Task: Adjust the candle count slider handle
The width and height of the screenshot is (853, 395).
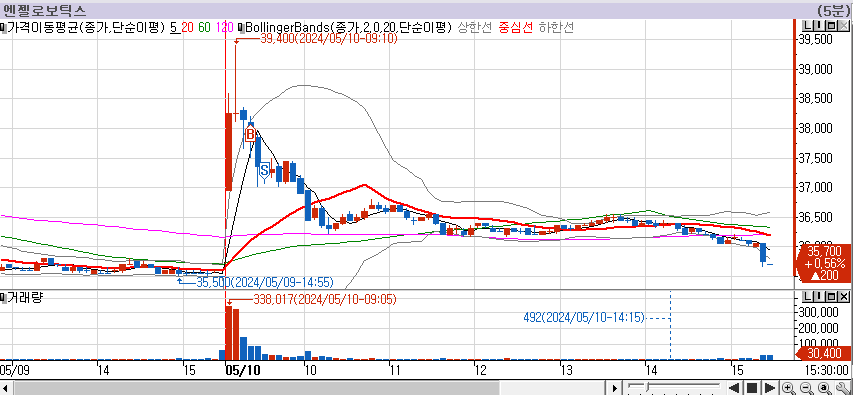Action: [x=647, y=387]
